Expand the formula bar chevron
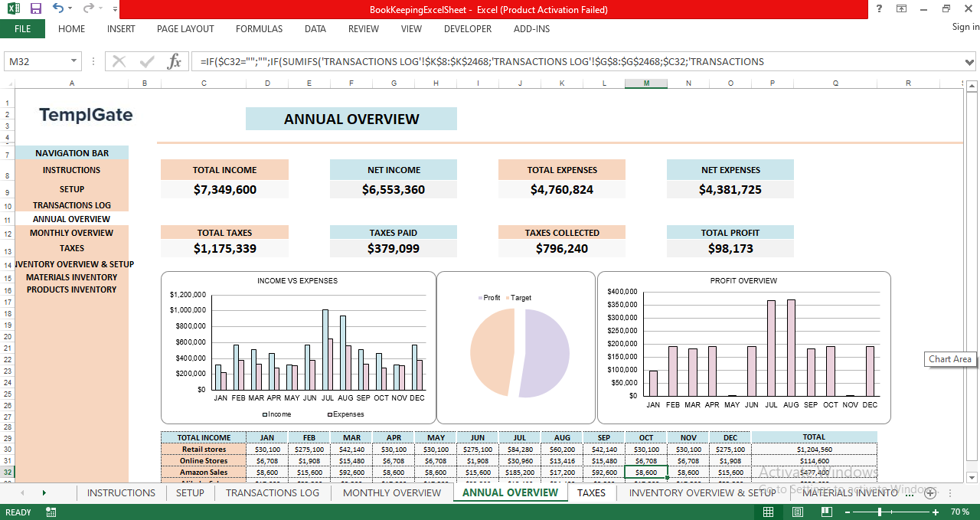Viewport: 980px width, 520px height. [971, 61]
